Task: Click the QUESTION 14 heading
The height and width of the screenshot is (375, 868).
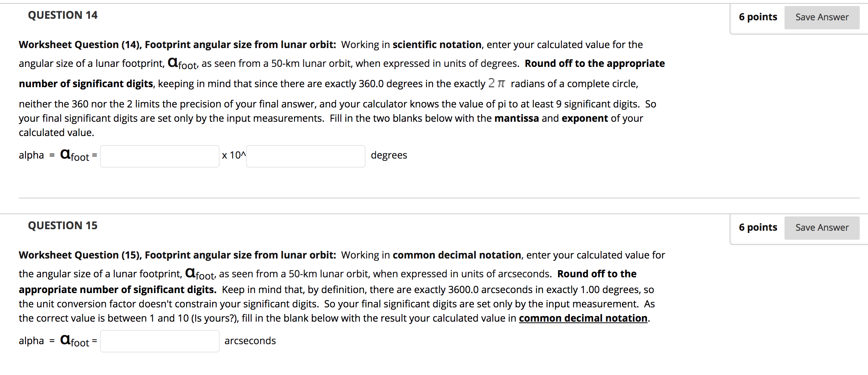Action: (62, 15)
